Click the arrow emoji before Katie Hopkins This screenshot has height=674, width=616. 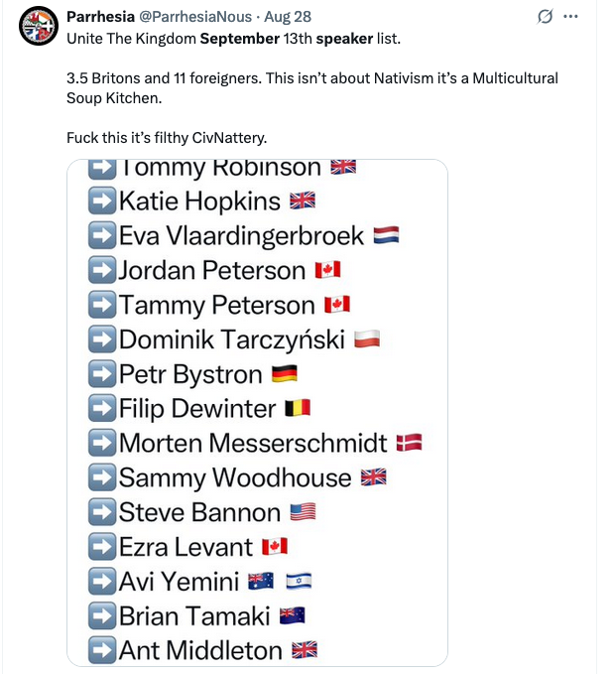point(101,201)
